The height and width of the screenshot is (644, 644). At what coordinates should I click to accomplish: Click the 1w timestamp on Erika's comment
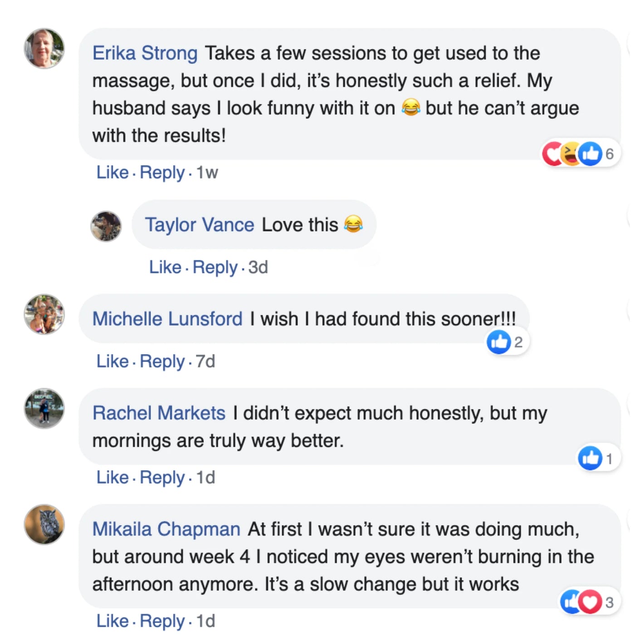[x=207, y=172]
